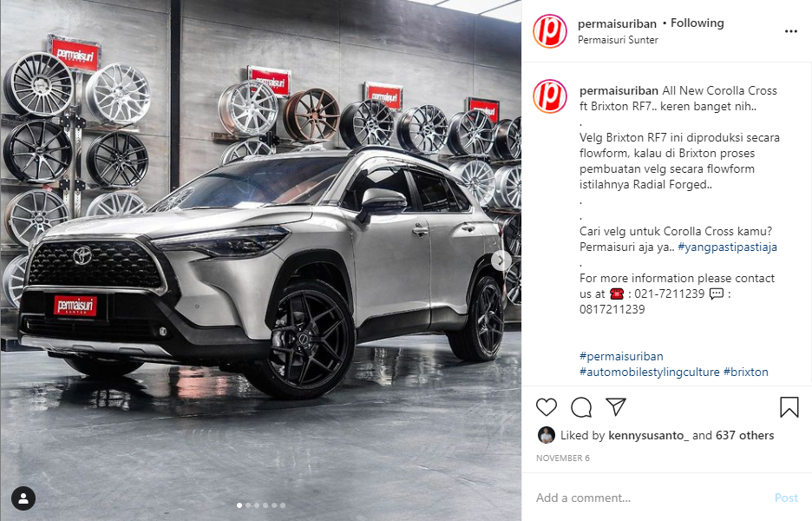This screenshot has height=521, width=812.
Task: Open the comment speech bubble icon
Action: [581, 407]
